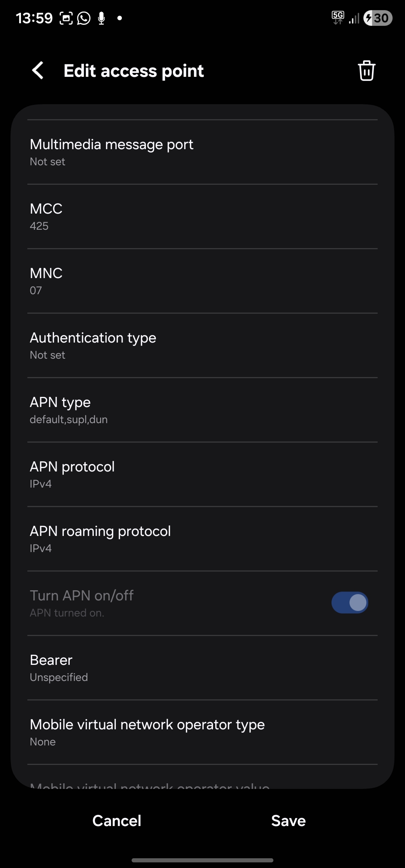Tap the WhatsApp notification icon

click(x=84, y=18)
